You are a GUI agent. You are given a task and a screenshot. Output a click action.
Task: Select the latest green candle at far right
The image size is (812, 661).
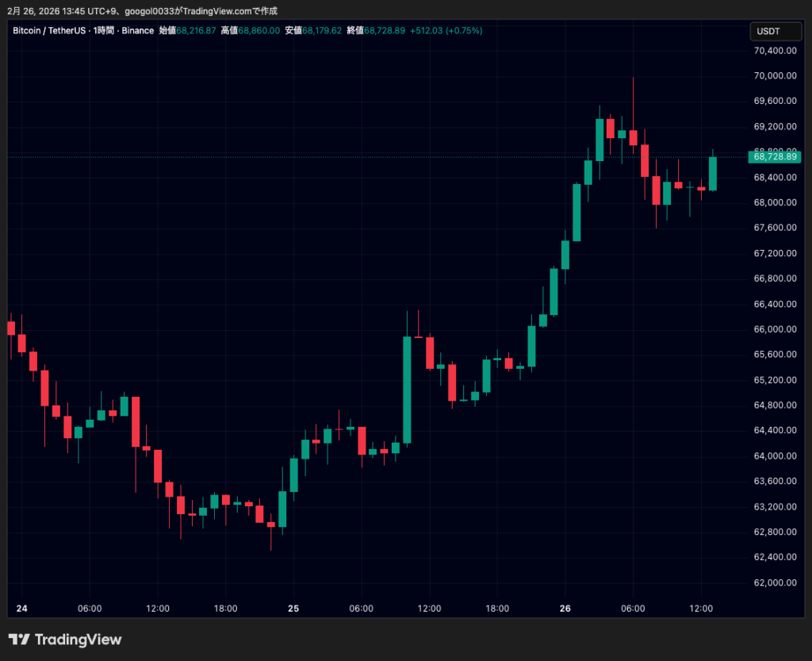(713, 173)
